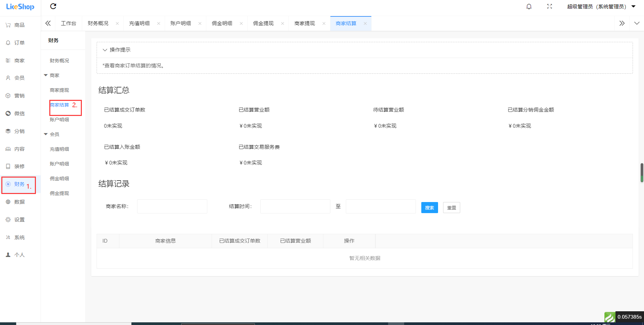
Task: Click the blue 搜索 button
Action: [x=430, y=208]
